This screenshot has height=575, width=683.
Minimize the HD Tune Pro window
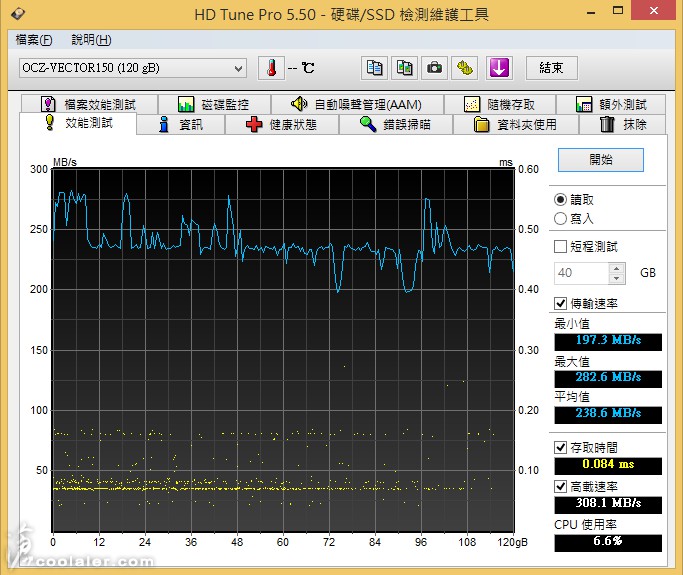coord(591,12)
